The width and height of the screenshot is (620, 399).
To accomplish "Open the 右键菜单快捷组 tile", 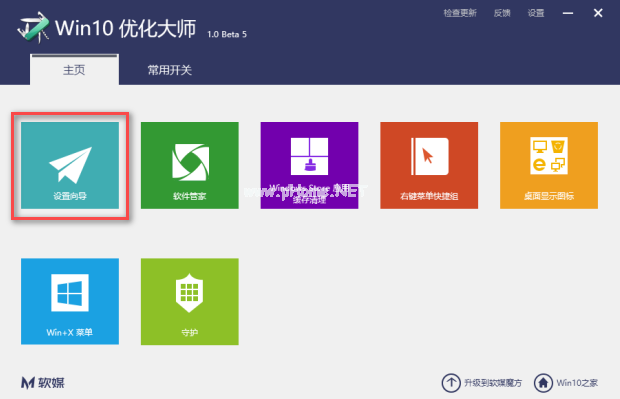I will pos(429,165).
